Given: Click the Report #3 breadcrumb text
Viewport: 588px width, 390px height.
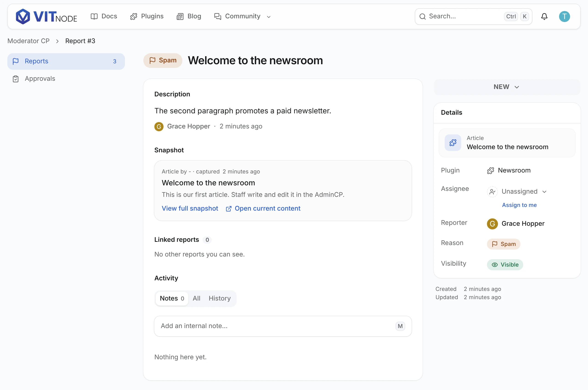Looking at the screenshot, I should click(80, 41).
